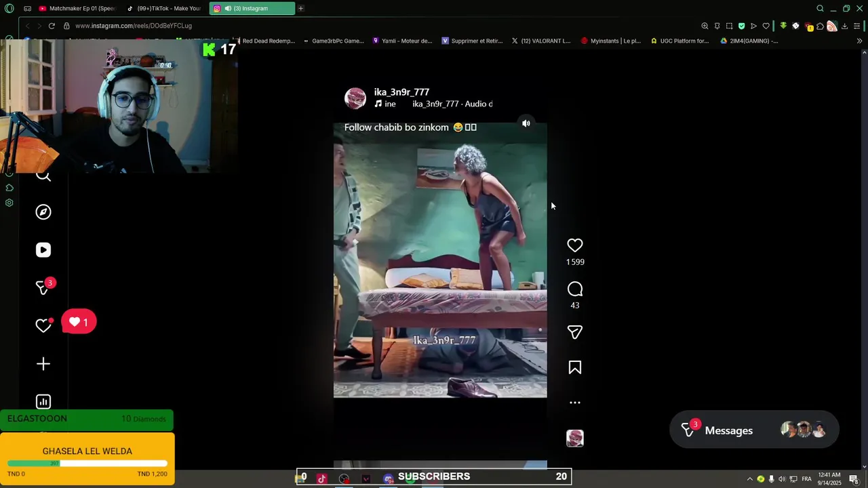Save the reel with the bookmark icon
Screen dimensions: 868x488
tap(574, 367)
